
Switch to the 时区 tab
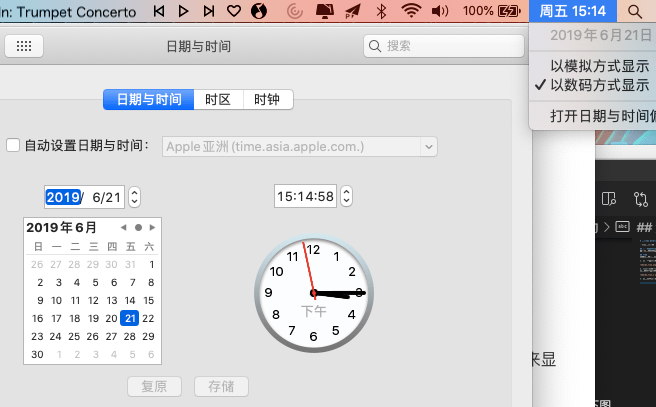tap(217, 99)
